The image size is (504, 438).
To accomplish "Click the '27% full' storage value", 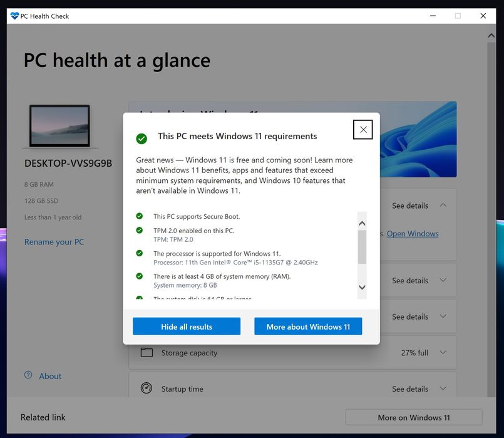I will pyautogui.click(x=414, y=353).
